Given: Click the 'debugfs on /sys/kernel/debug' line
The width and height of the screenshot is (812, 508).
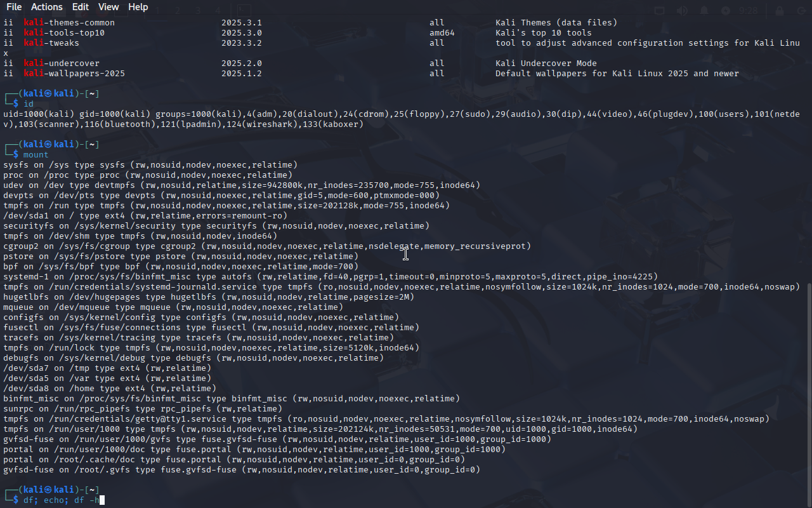Looking at the screenshot, I should pos(193,358).
